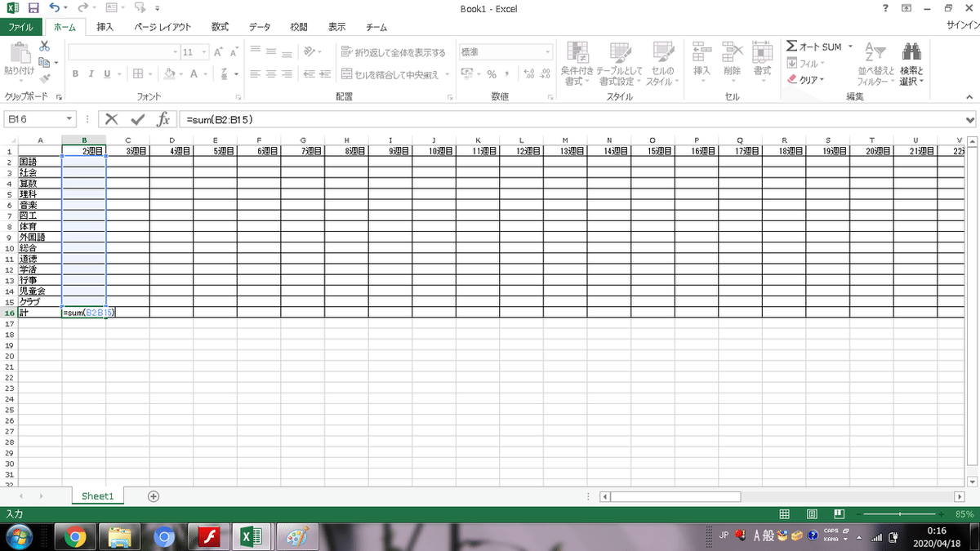Open Find and Select binoculars
The width and height of the screenshot is (980, 551).
click(911, 52)
